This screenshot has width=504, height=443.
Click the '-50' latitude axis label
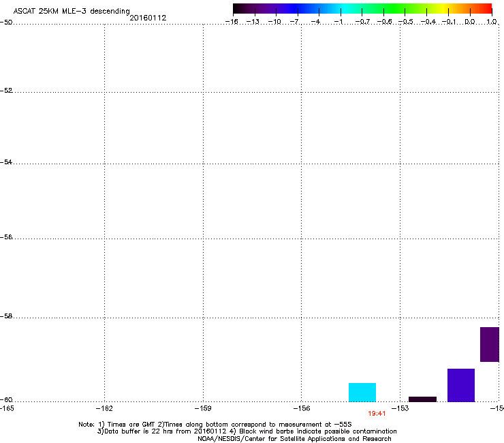click(x=6, y=22)
